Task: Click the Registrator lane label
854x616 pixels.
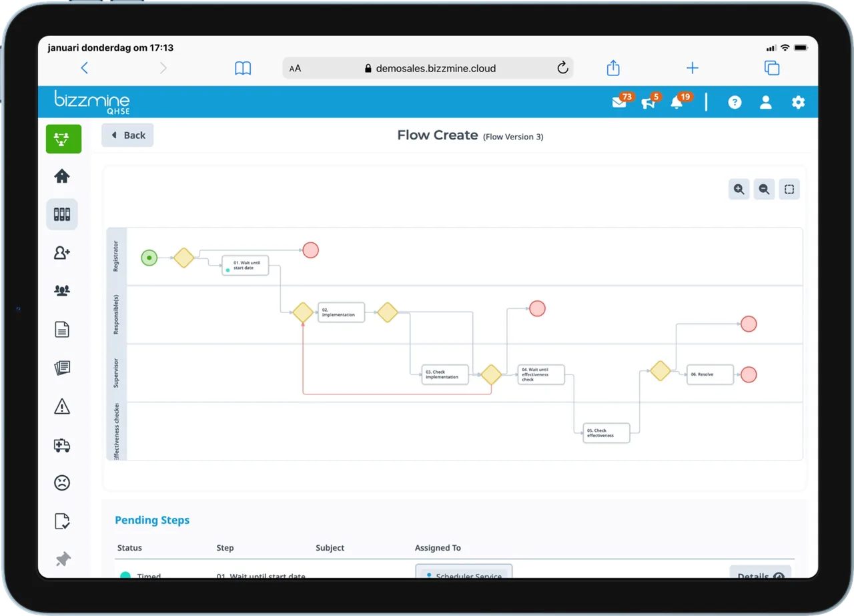Action: click(116, 256)
